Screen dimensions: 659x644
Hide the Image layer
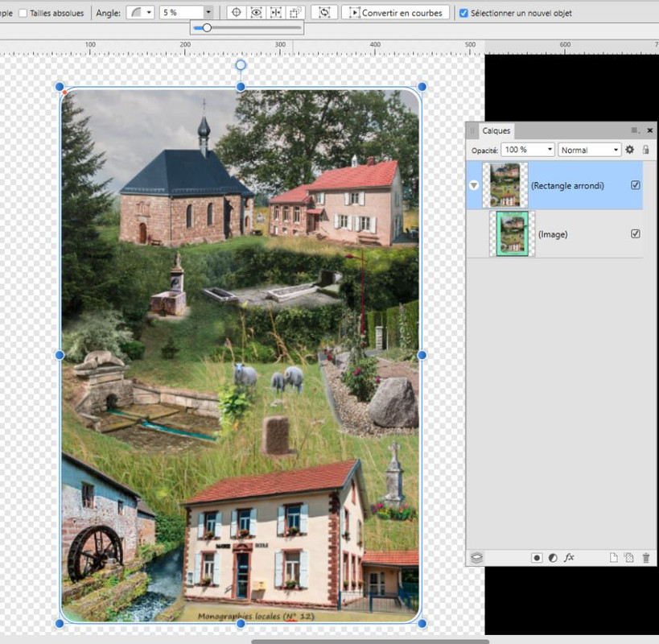636,233
